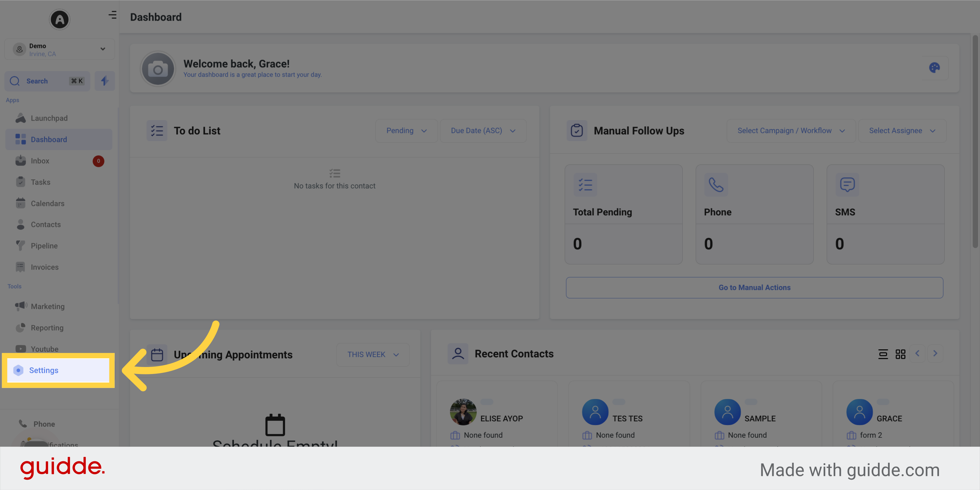Click the next arrow in Recent Contacts
980x490 pixels.
[x=936, y=353]
